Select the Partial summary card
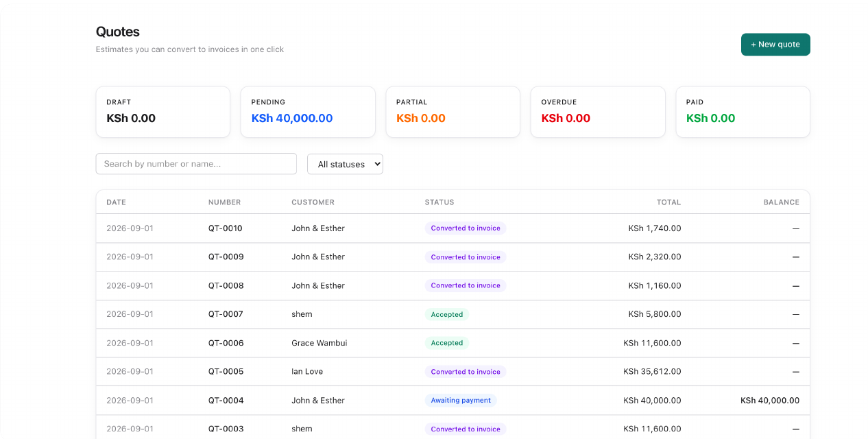The width and height of the screenshot is (868, 439). 453,112
